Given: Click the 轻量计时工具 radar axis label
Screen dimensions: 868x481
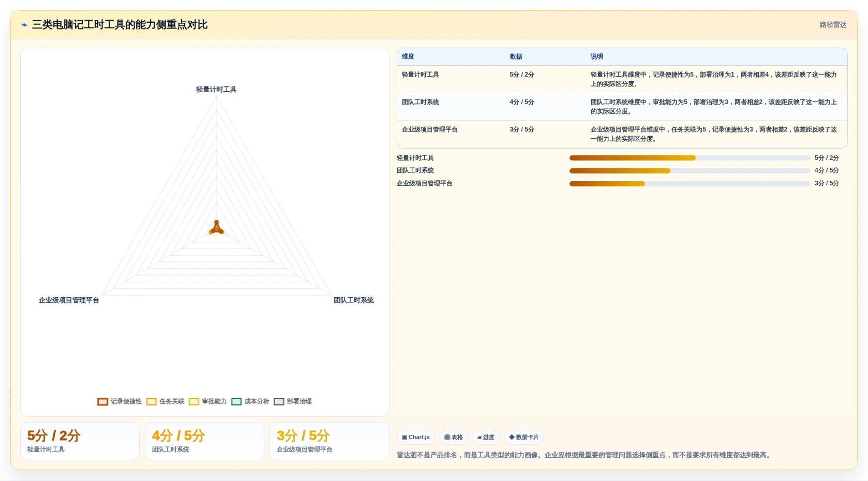Looking at the screenshot, I should pos(216,90).
